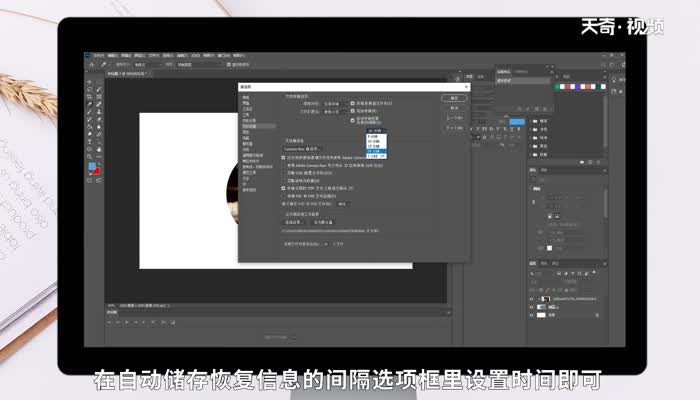Click the Cancel button below OK
700x400 pixels.
pyautogui.click(x=453, y=108)
